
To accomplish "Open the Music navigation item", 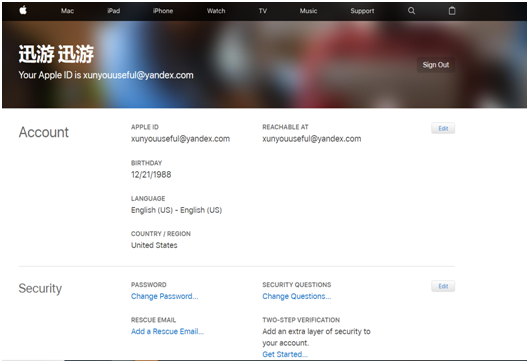I will pos(308,11).
